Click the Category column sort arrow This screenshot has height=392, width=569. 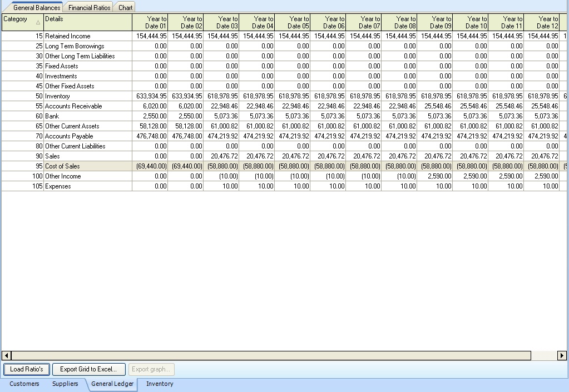[x=38, y=22]
